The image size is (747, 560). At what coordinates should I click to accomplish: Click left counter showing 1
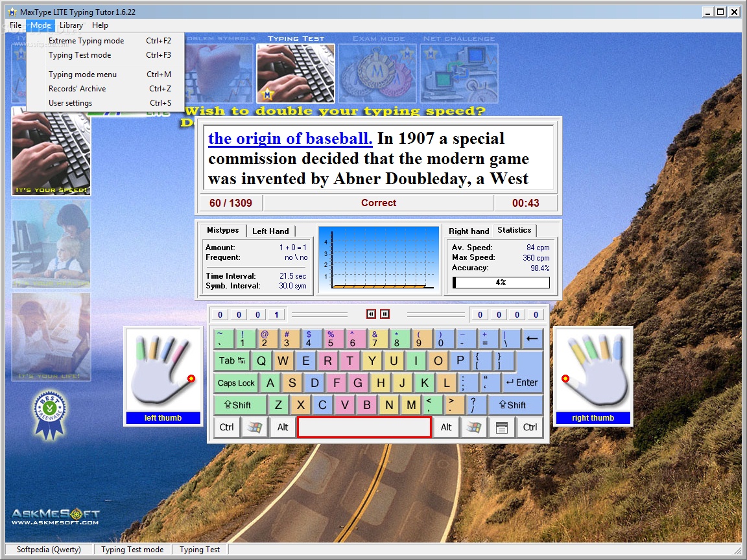(x=276, y=315)
